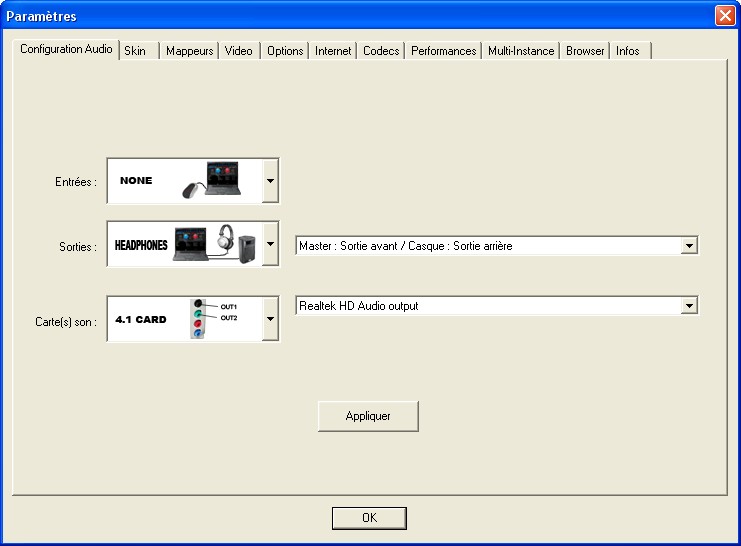The image size is (741, 546).
Task: Click OK to confirm settings
Action: 369,518
